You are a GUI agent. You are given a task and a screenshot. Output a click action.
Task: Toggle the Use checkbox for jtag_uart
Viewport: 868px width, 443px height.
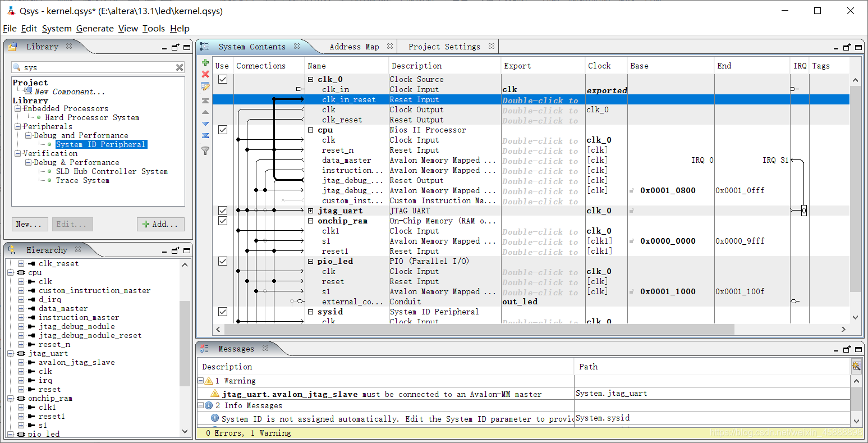pyautogui.click(x=223, y=211)
